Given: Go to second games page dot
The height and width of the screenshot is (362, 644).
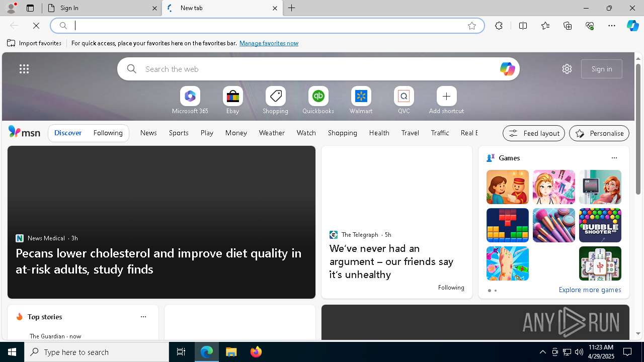Looking at the screenshot, I should click(x=496, y=291).
